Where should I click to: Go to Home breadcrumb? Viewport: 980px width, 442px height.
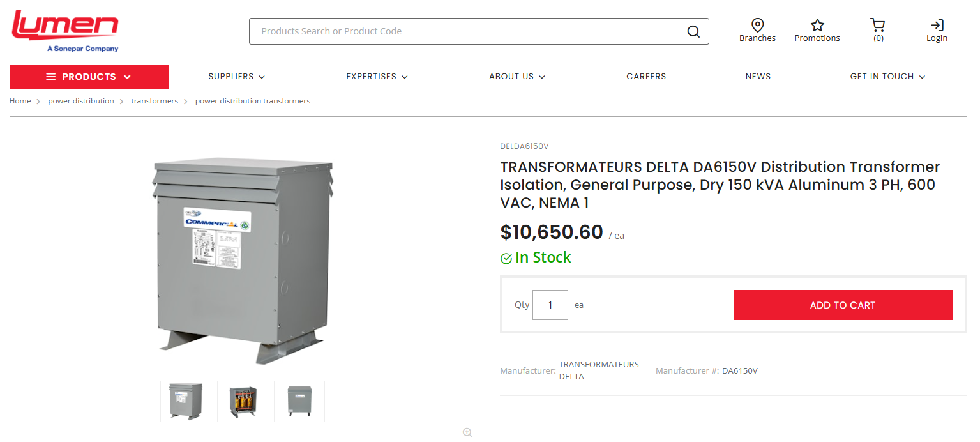click(x=20, y=101)
